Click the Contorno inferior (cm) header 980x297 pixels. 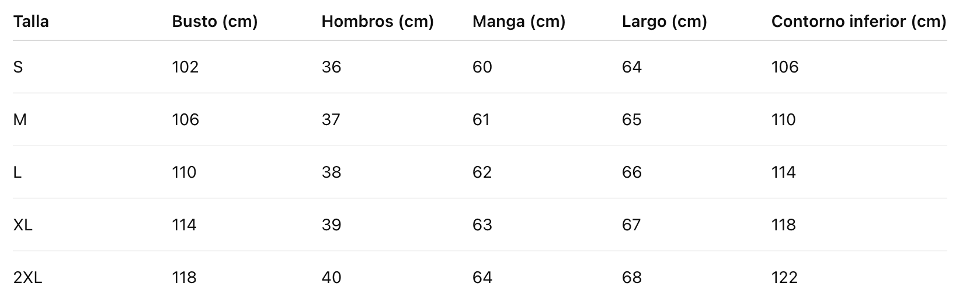[x=859, y=22]
